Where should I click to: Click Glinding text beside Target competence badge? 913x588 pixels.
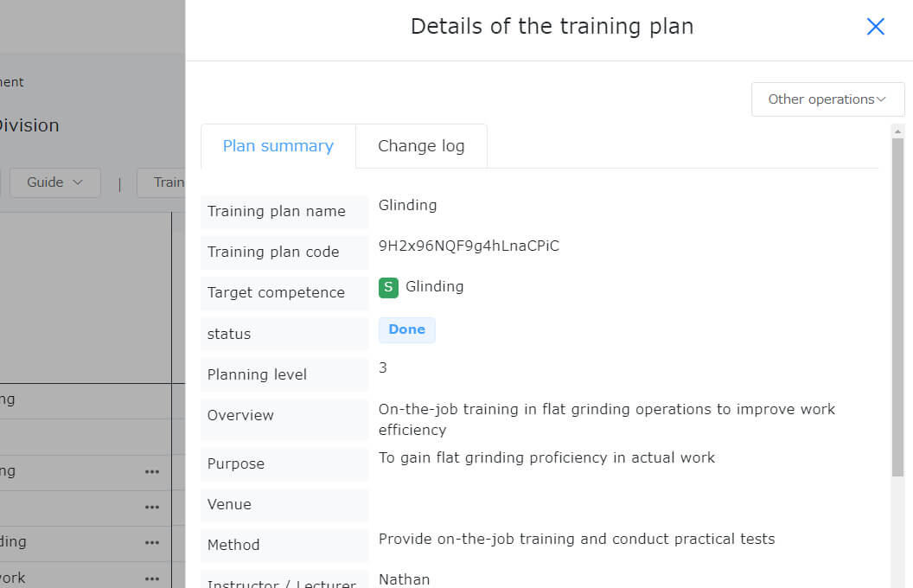point(434,287)
